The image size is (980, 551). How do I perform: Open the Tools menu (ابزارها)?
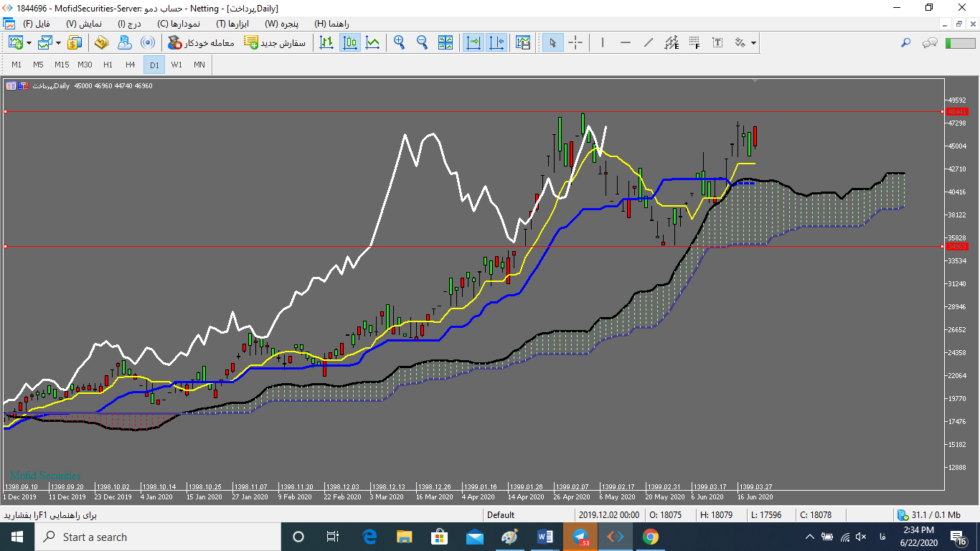pos(231,24)
